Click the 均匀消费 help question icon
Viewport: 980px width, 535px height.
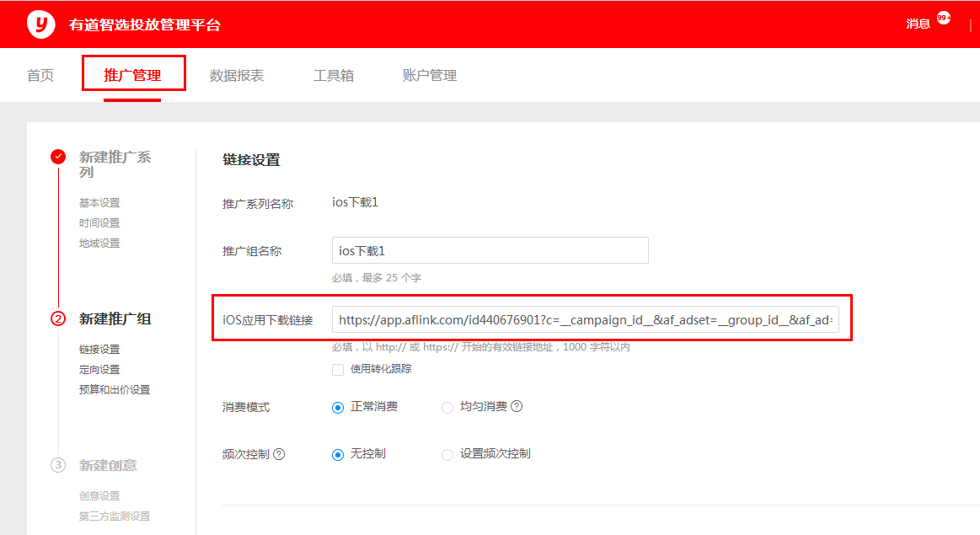point(517,406)
